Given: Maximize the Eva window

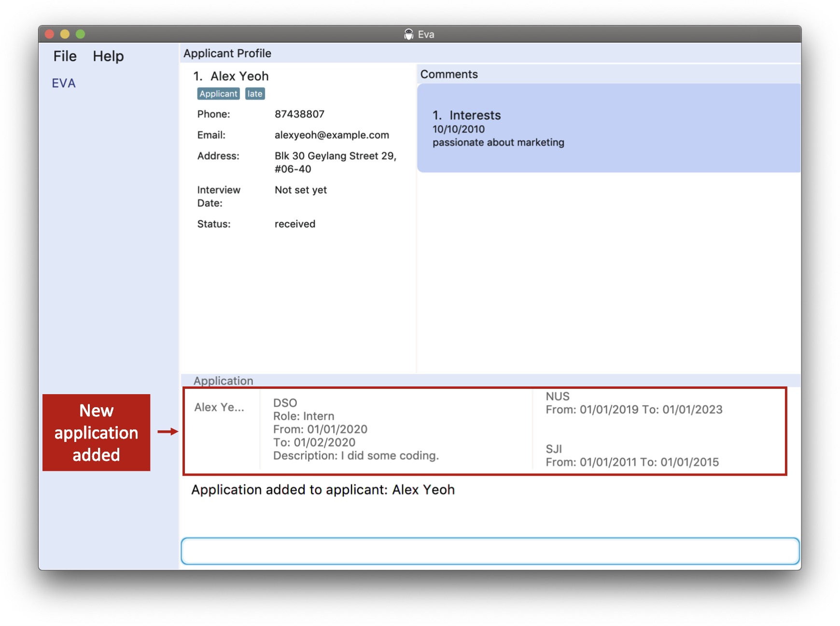Looking at the screenshot, I should (81, 34).
